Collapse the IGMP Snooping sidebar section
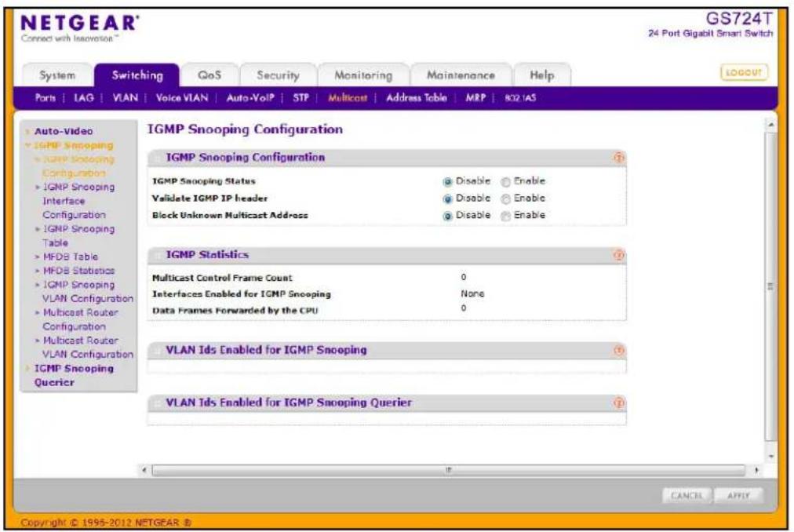 [x=73, y=145]
